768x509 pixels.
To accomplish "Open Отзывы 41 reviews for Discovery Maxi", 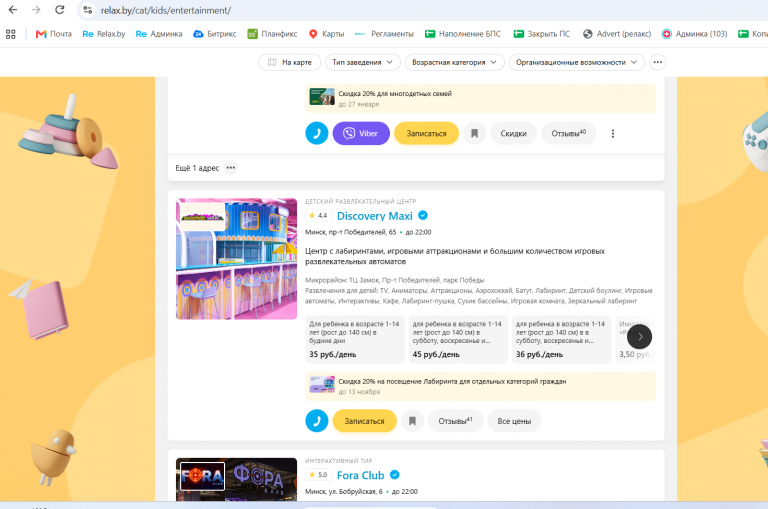I will 456,421.
